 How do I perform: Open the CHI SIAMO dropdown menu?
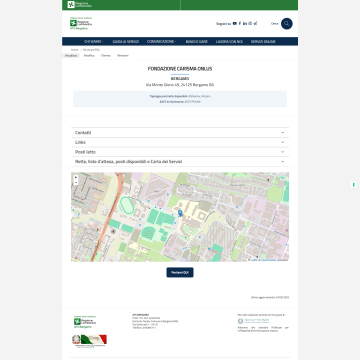click(x=94, y=41)
